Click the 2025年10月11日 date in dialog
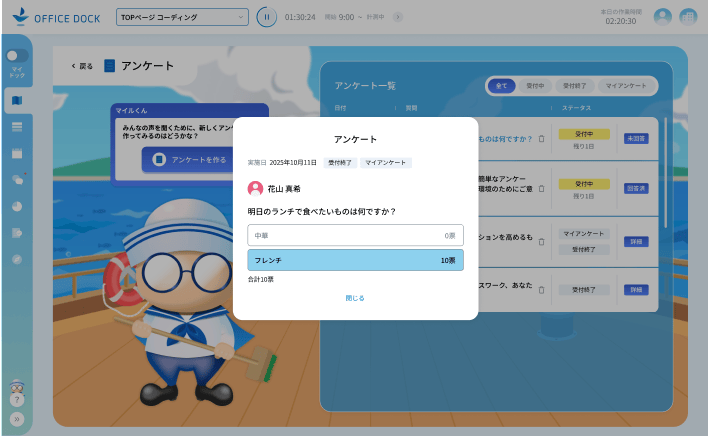This screenshot has width=708, height=436. (x=293, y=162)
